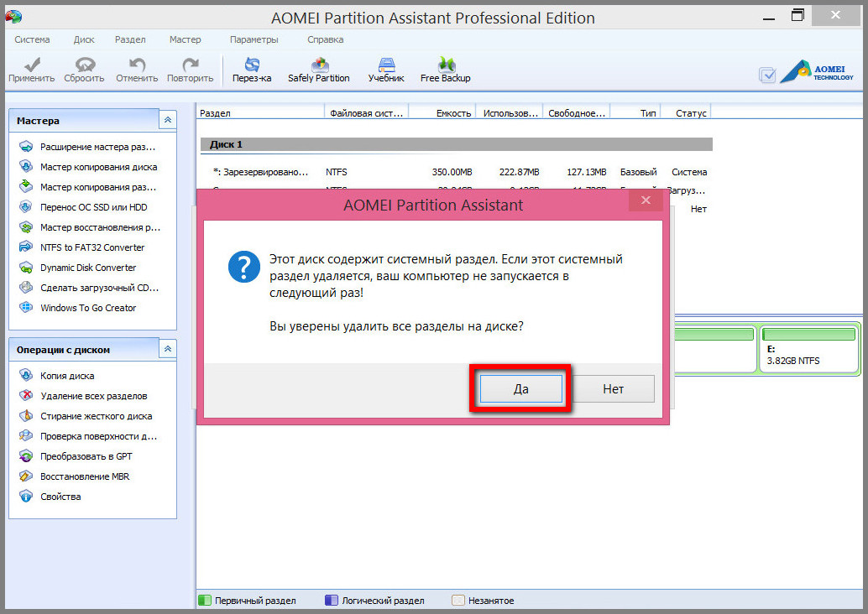This screenshot has height=614, width=868.
Task: Click the Свободное column header
Action: pyautogui.click(x=577, y=113)
